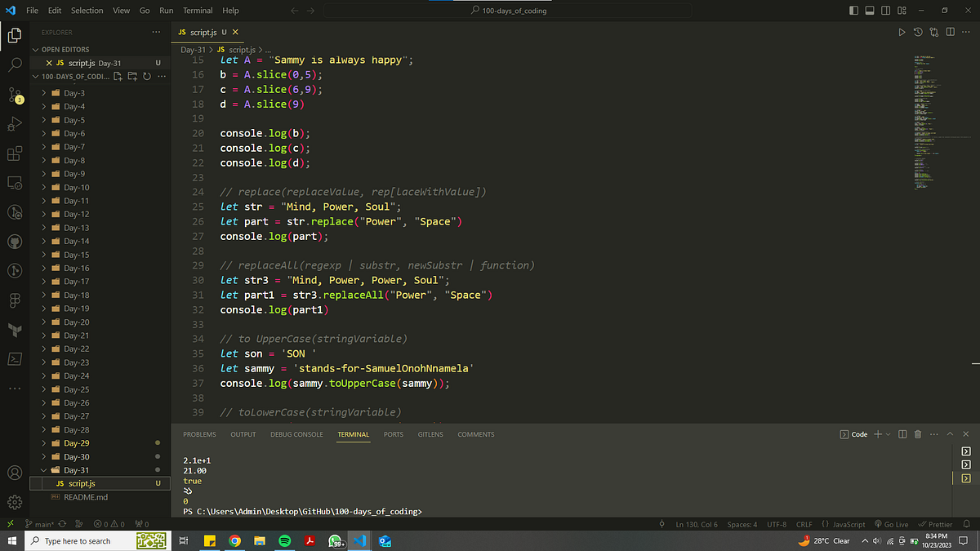Open the Run and Debug view
980x551 pixels.
pos(15,124)
